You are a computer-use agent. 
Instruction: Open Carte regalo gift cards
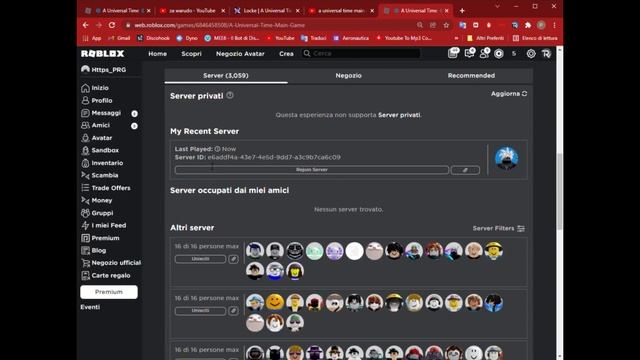pos(106,276)
